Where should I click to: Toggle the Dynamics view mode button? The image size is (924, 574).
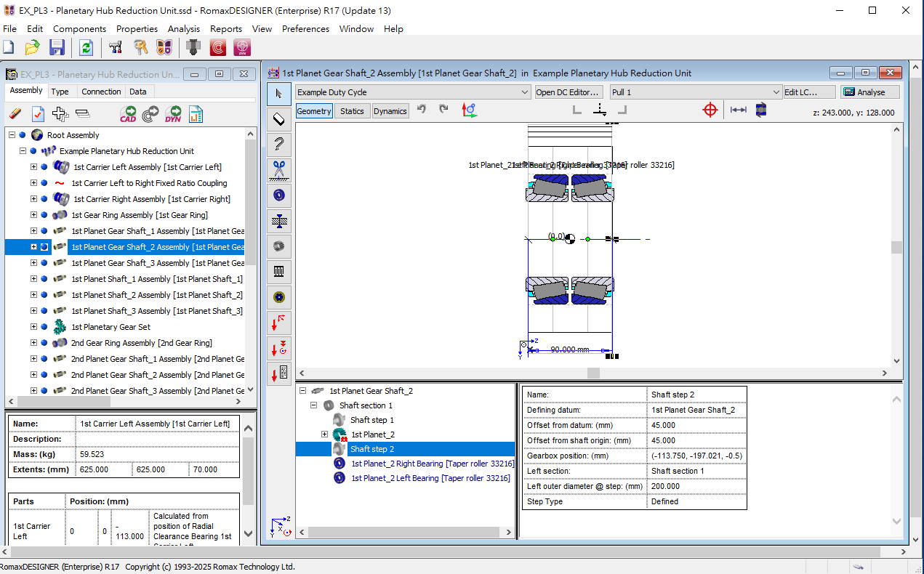(x=390, y=111)
